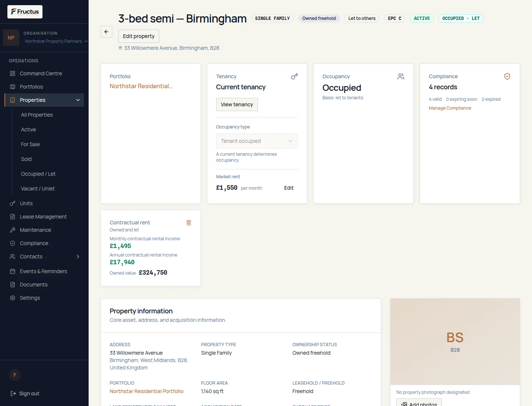This screenshot has width=532, height=406.
Task: Select the For Sale sidebar item
Action: point(30,144)
